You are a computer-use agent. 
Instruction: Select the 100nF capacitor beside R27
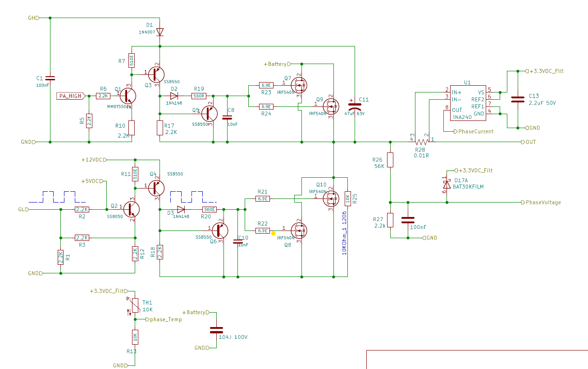[408, 220]
